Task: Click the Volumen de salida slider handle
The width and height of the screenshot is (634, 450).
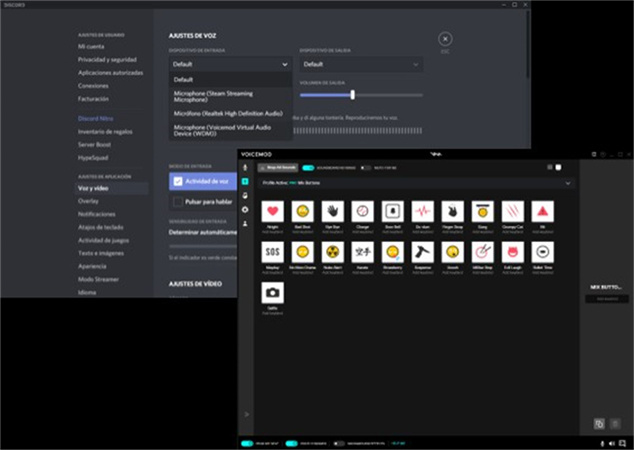Action: pos(353,95)
